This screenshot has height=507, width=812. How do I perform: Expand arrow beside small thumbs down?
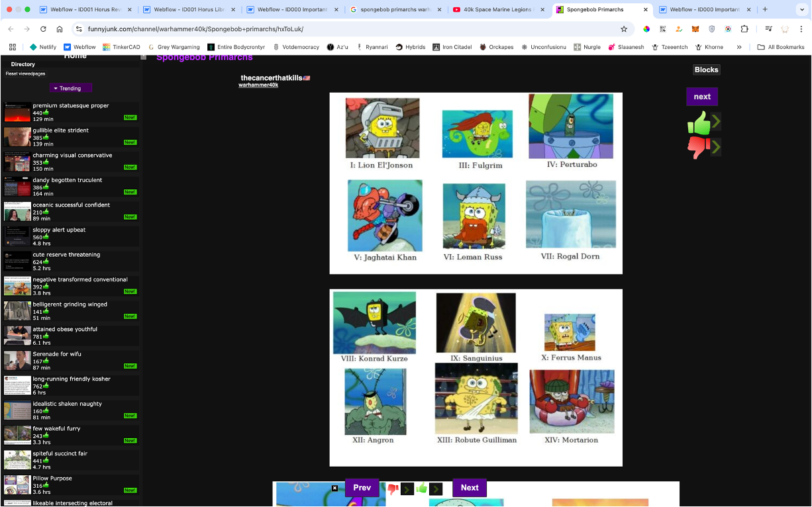click(407, 489)
